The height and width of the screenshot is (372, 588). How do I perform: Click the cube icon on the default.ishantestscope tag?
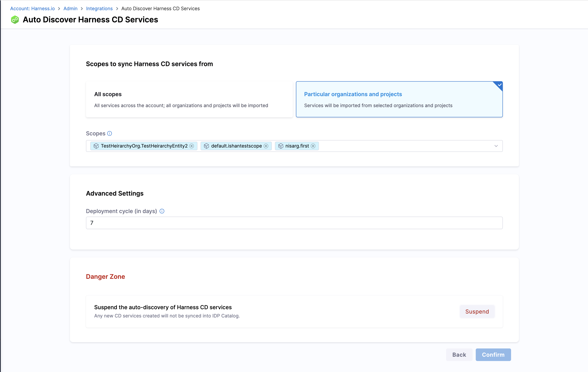point(207,146)
